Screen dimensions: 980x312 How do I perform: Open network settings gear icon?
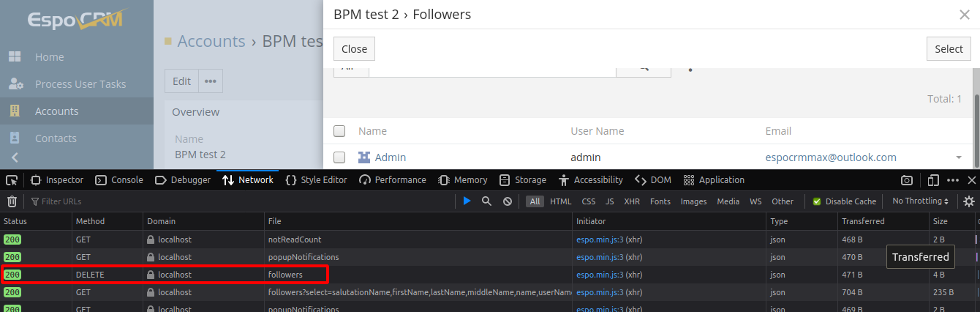[x=969, y=201]
